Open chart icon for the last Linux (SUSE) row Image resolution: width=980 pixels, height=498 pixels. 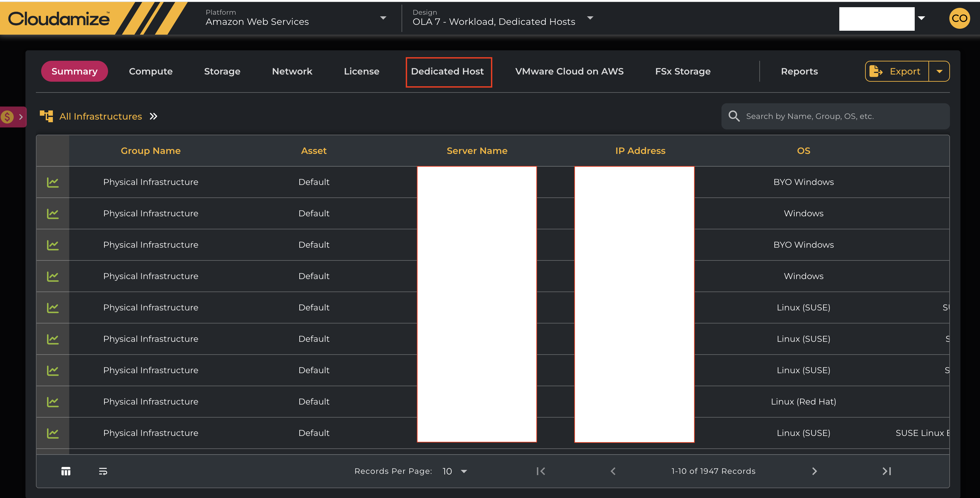(x=53, y=433)
